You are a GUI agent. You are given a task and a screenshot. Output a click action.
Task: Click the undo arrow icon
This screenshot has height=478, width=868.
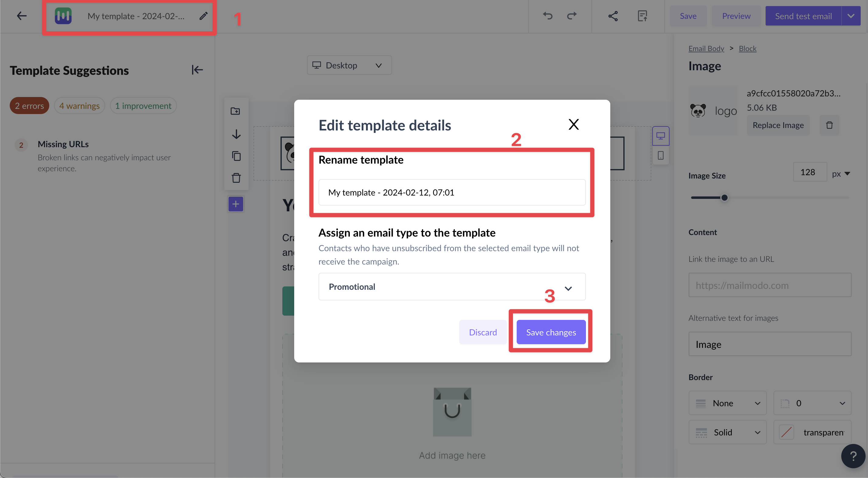pos(547,16)
